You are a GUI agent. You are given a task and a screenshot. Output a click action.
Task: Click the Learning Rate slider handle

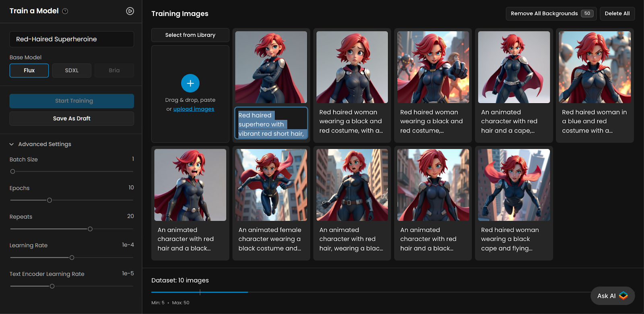[x=72, y=258]
